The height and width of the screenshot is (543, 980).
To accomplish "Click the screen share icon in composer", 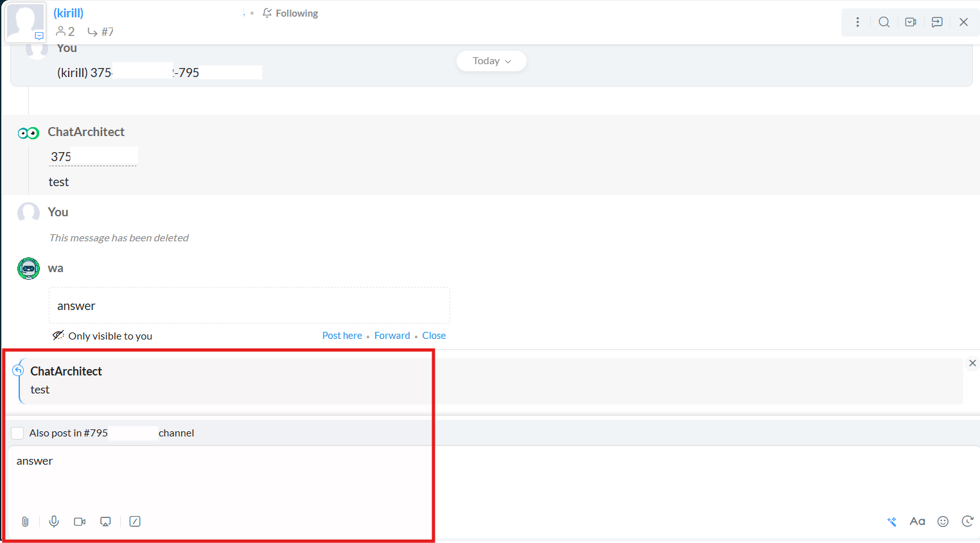I will (106, 522).
